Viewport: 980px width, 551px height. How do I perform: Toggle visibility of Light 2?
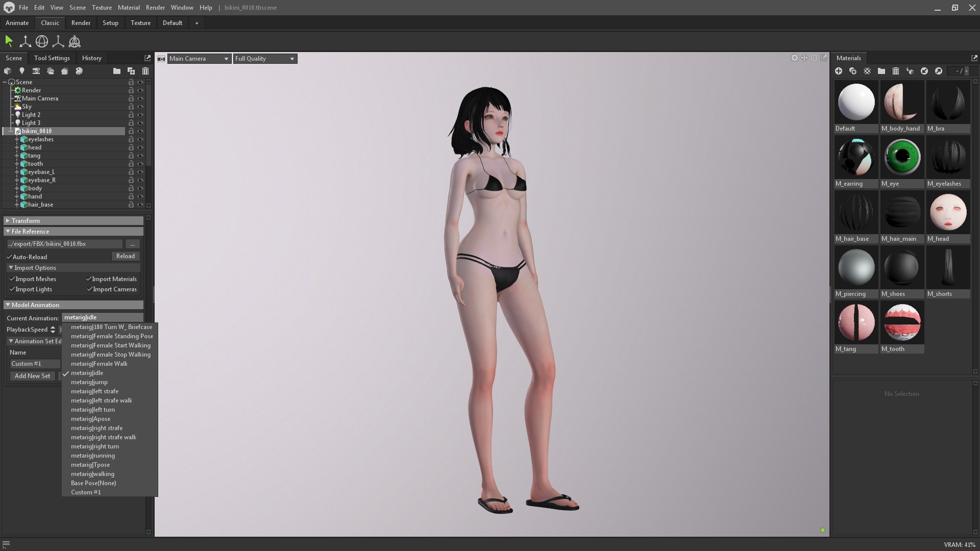coord(140,115)
